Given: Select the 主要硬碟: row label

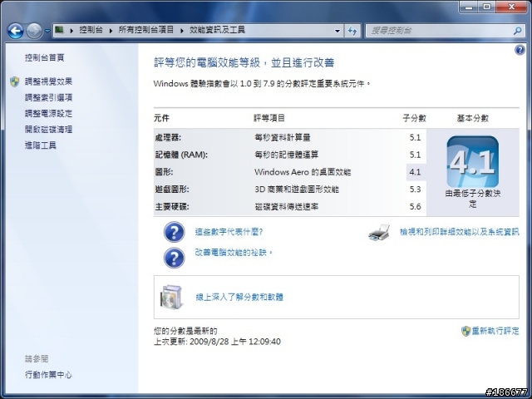Looking at the screenshot, I should click(172, 207).
